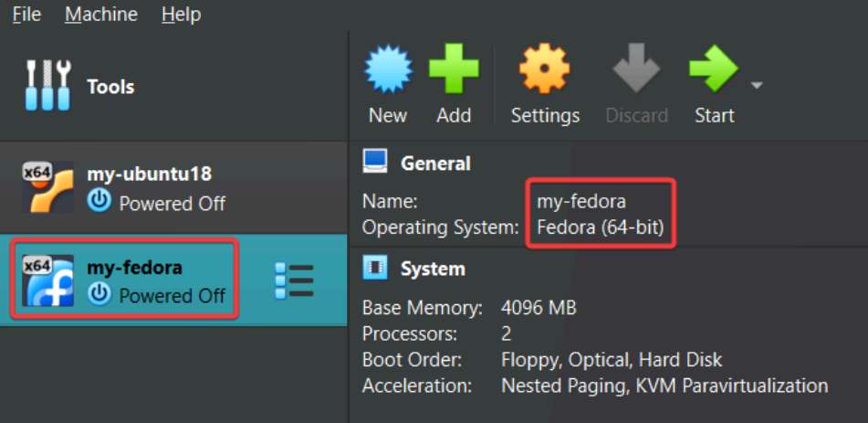
Task: Open the Machine menu
Action: pyautogui.click(x=101, y=15)
